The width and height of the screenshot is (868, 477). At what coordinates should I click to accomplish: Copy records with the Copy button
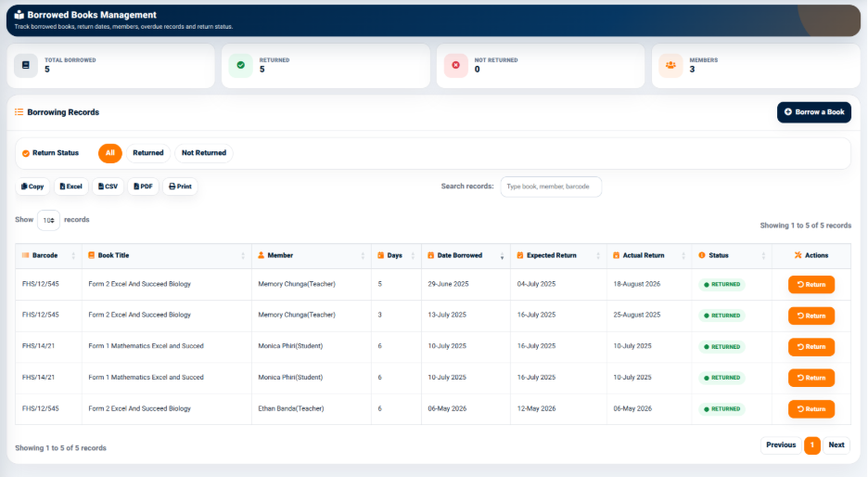click(x=32, y=187)
